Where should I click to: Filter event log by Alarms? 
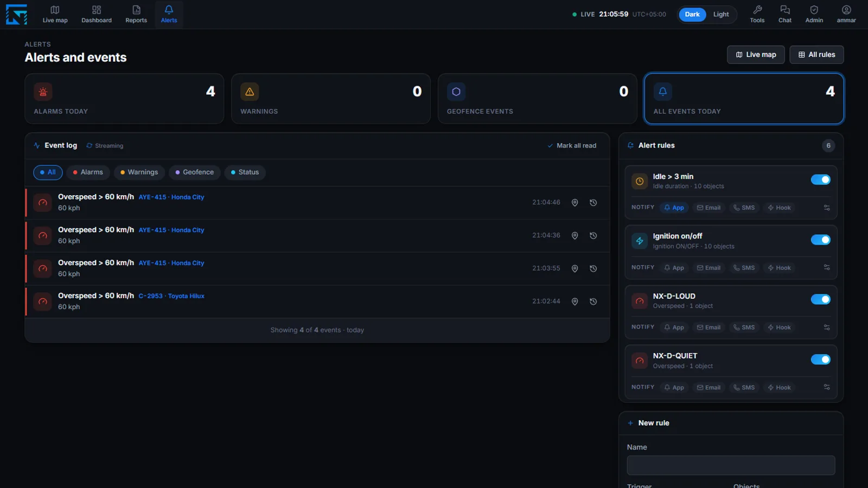click(88, 172)
